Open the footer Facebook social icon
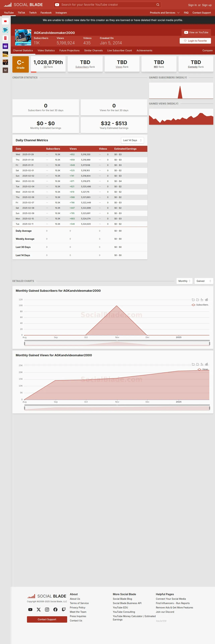The width and height of the screenshot is (215, 644). click(x=55, y=610)
